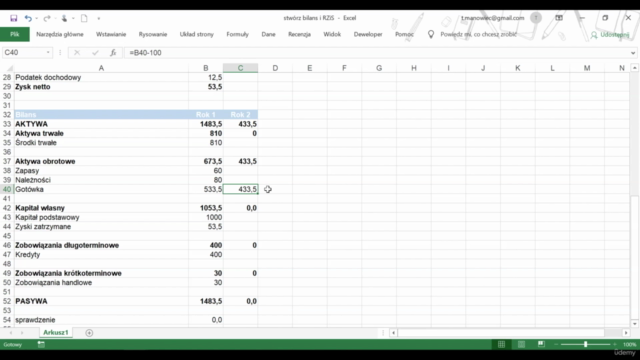This screenshot has width=640, height=360.
Task: Click 'Gotówka' value 533,5 in column B
Action: coord(206,189)
